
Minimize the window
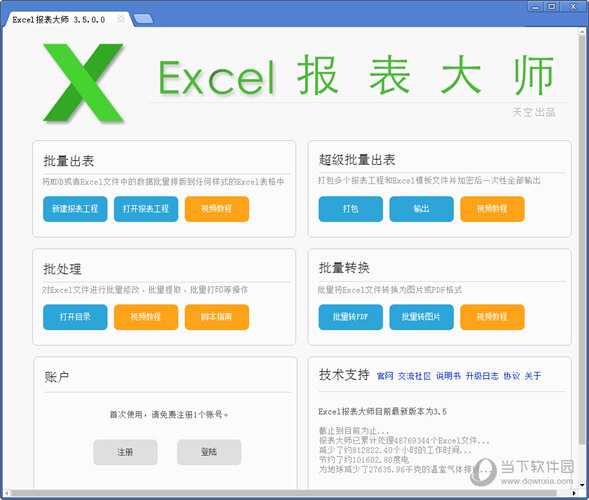(x=536, y=7)
